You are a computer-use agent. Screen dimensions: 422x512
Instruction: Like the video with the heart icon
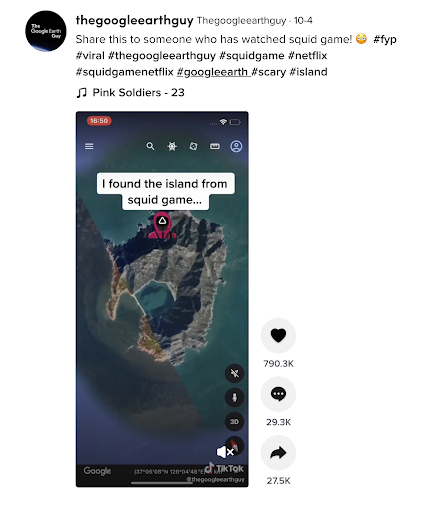(x=278, y=335)
